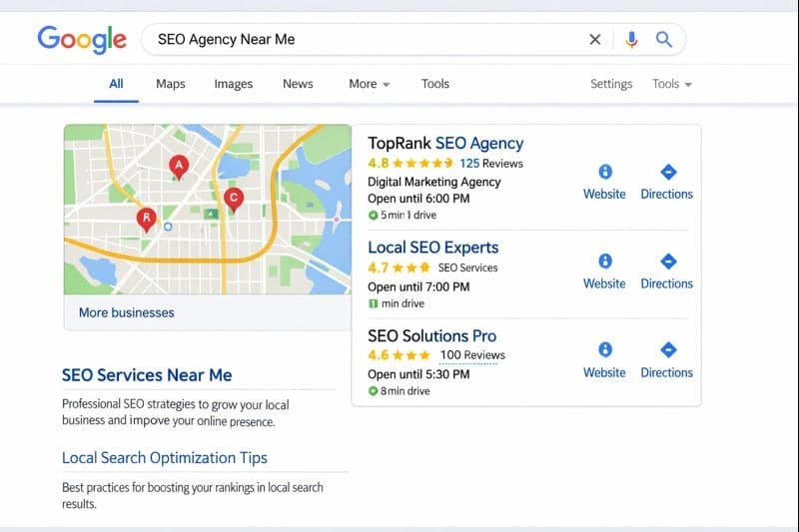
Task: Start voice search with the microphone icon
Action: tap(631, 39)
